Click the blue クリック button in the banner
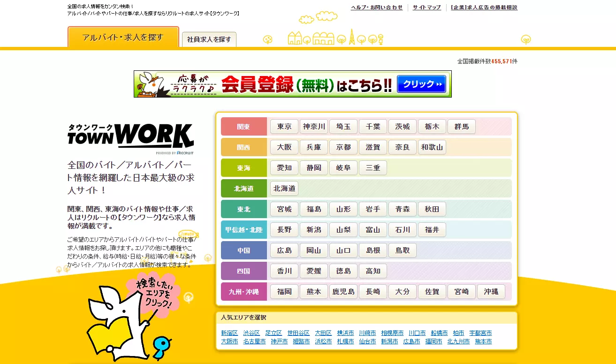 pos(421,84)
